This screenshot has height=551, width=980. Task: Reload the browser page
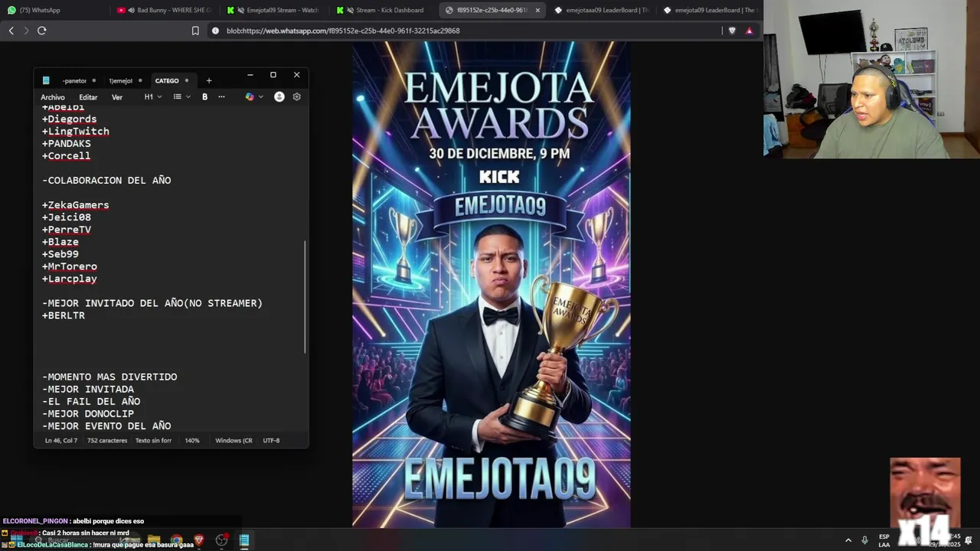[x=41, y=31]
